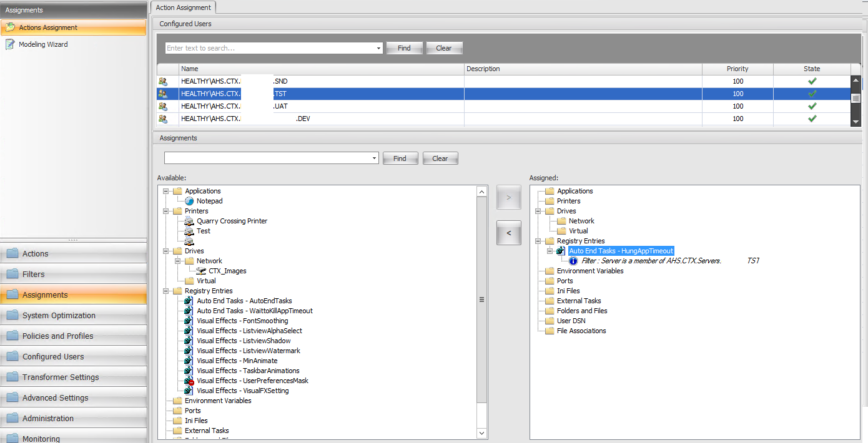Click the Notepad application icon
This screenshot has width=868, height=443.
[x=189, y=201]
